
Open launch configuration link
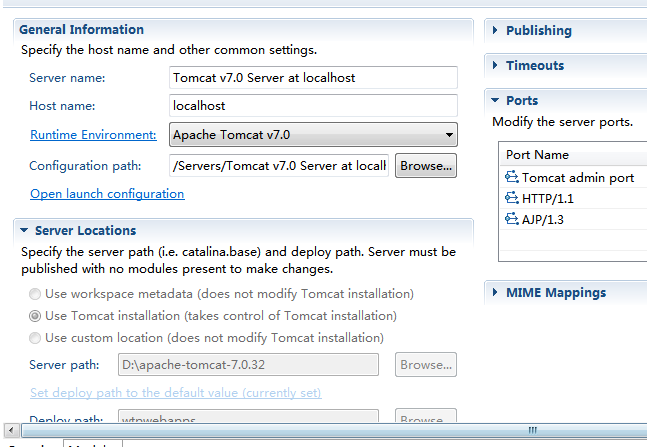click(x=107, y=194)
